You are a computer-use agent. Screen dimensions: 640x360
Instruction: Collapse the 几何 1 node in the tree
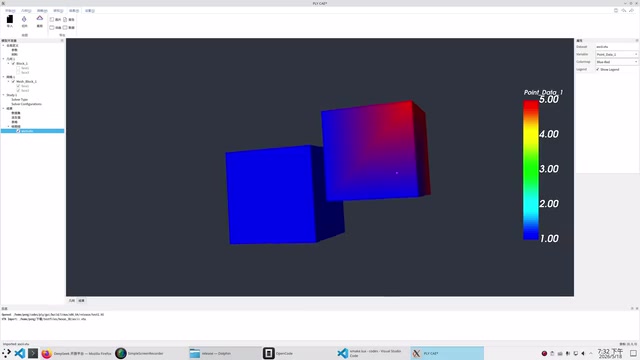[x=4, y=59]
